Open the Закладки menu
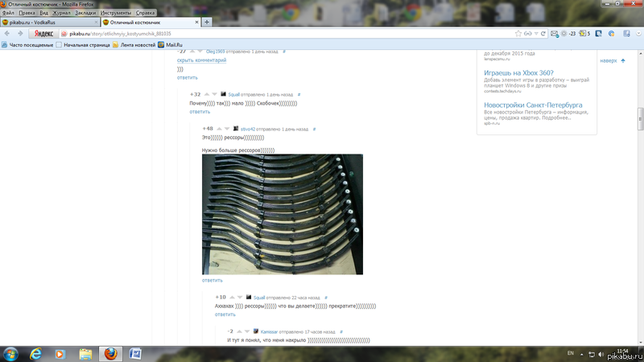The width and height of the screenshot is (644, 362). (85, 13)
